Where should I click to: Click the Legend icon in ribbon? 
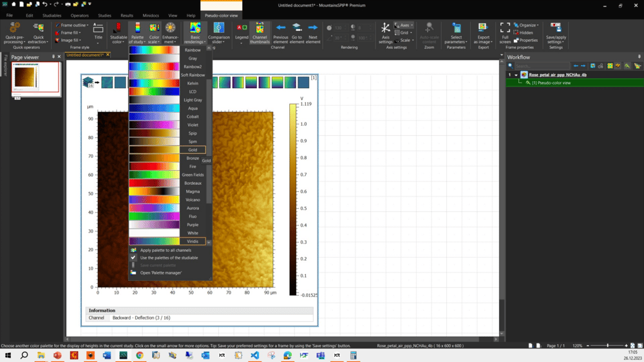click(241, 28)
